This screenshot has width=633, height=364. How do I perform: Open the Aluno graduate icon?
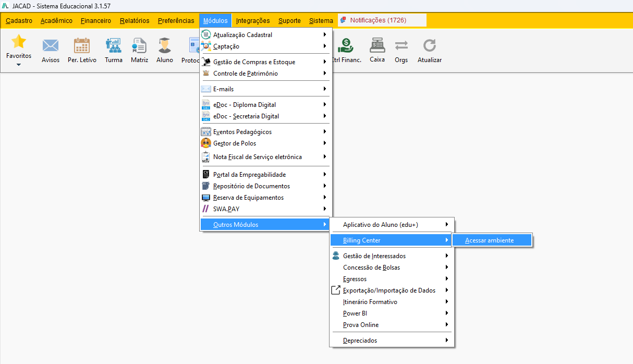click(x=165, y=46)
